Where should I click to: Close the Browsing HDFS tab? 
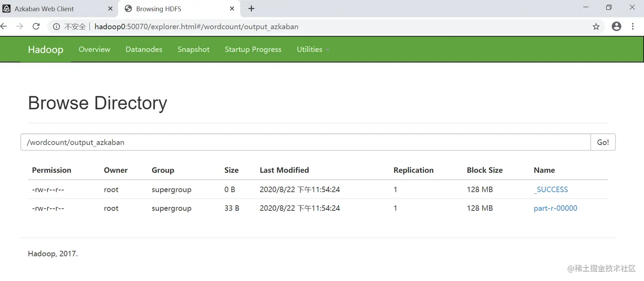[232, 9]
